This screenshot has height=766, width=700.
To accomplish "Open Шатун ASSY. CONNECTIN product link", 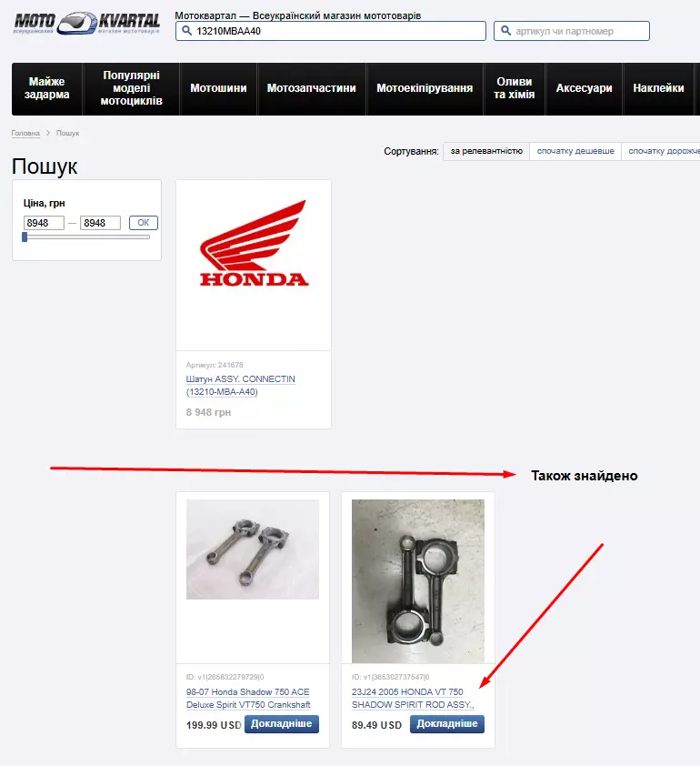I will [x=241, y=386].
